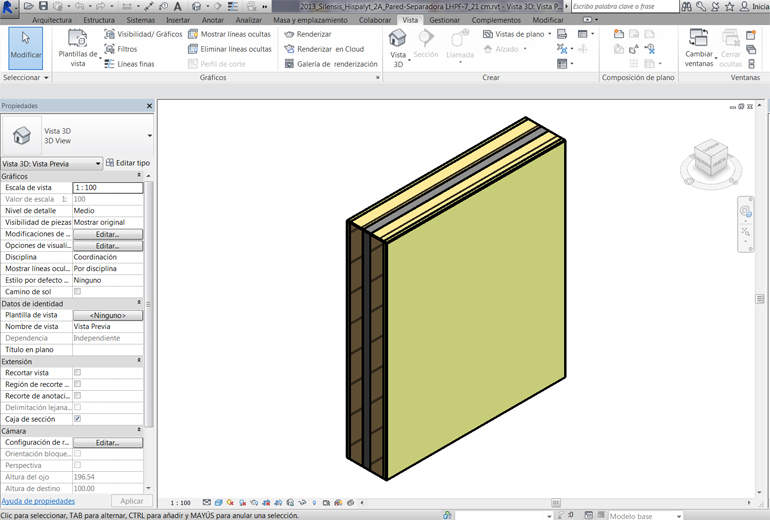Select the Modificar tool
Screen dimensions: 770x520
26,46
